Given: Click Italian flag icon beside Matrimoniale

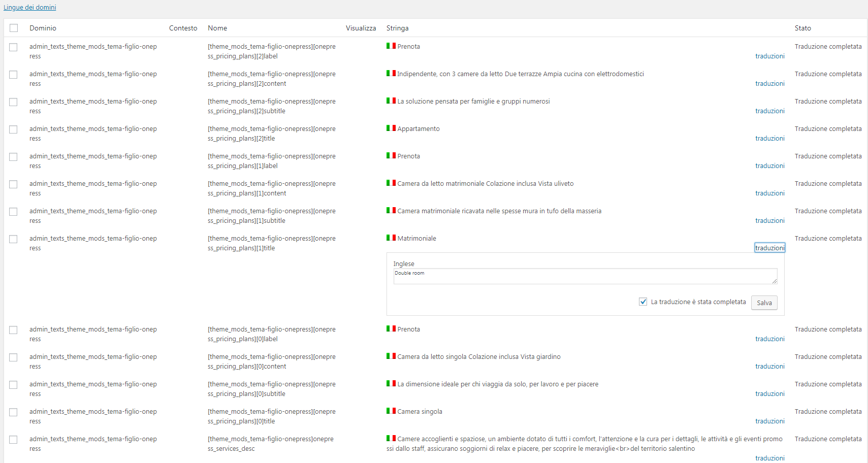Looking at the screenshot, I should [x=391, y=238].
